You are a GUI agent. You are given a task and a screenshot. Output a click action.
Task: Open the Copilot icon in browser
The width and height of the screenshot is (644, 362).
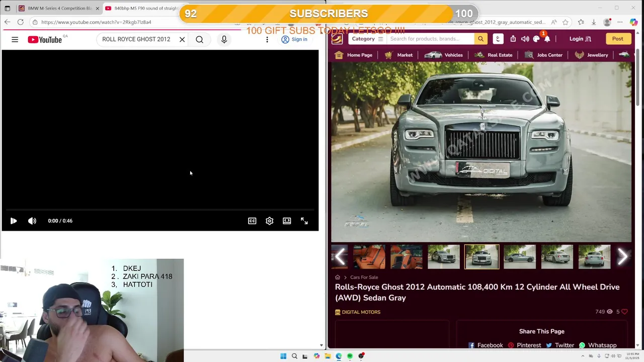pyautogui.click(x=633, y=22)
